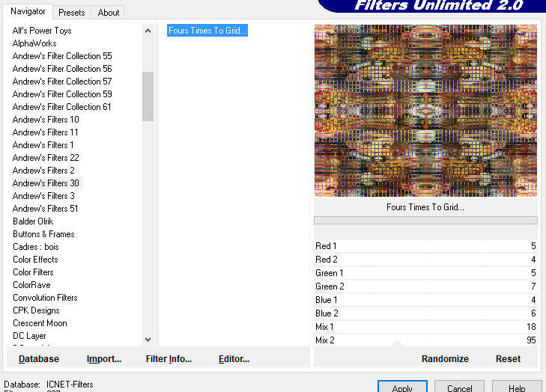Open the Help button
Viewport: 546px width, 392px height.
[x=517, y=387]
